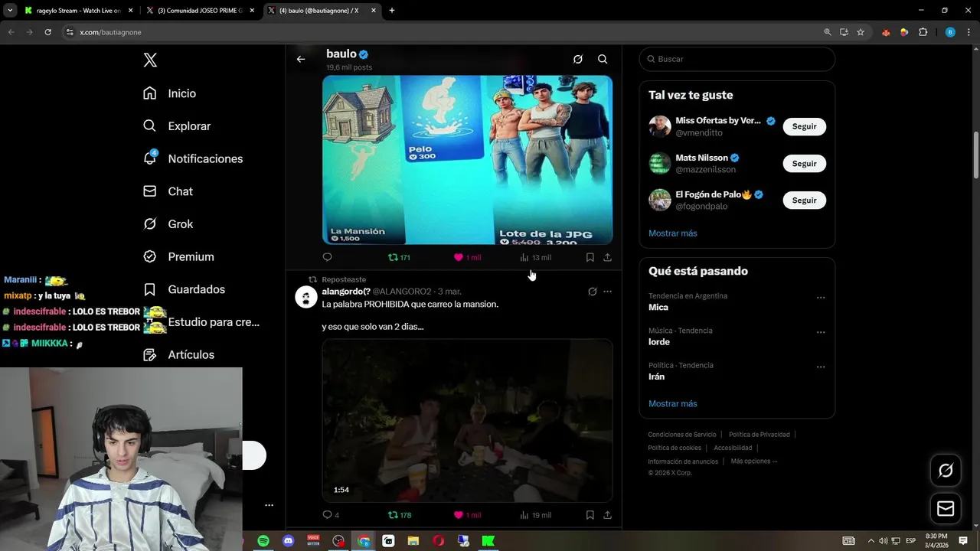Open Condiciones de Servicio link
The image size is (980, 551).
682,434
